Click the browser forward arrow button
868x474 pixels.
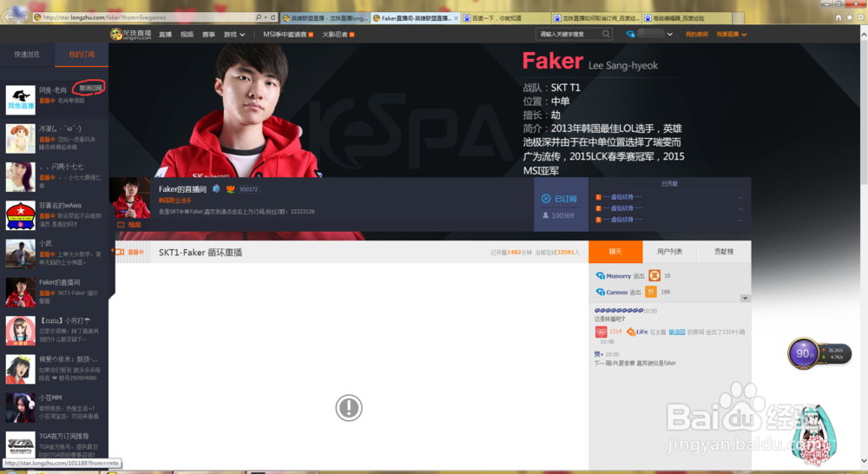click(24, 17)
